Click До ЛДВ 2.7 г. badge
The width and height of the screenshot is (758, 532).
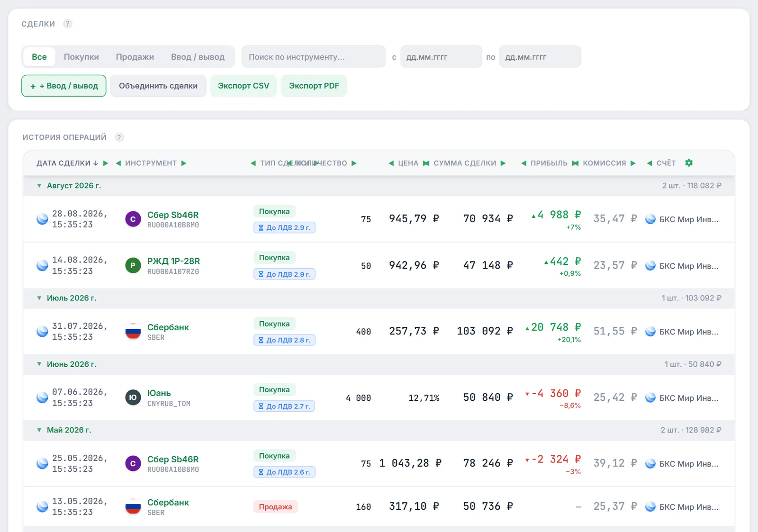284,406
